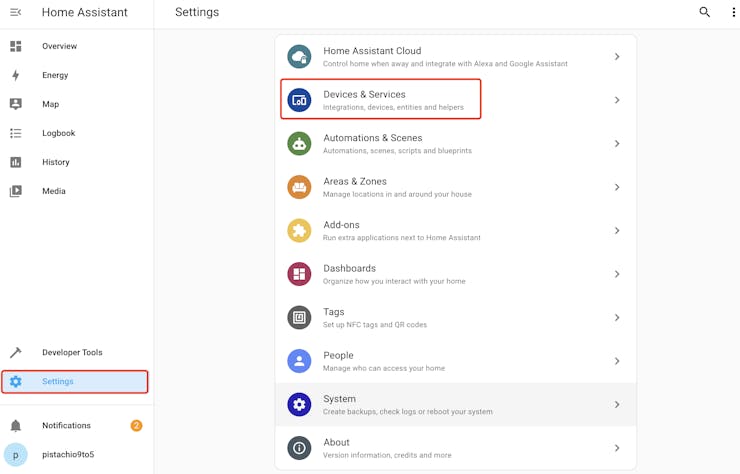Viewport: 740px width, 474px height.
Task: Click the chevron on the System row
Action: (617, 405)
